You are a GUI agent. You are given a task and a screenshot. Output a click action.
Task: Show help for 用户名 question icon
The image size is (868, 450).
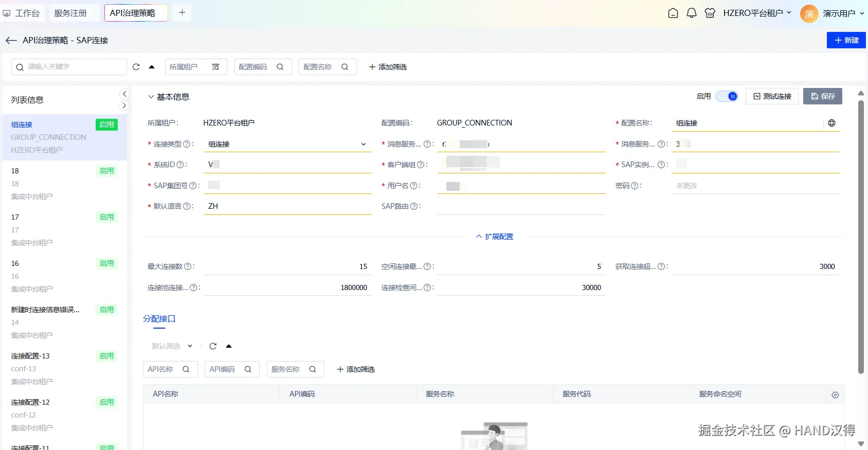click(413, 186)
